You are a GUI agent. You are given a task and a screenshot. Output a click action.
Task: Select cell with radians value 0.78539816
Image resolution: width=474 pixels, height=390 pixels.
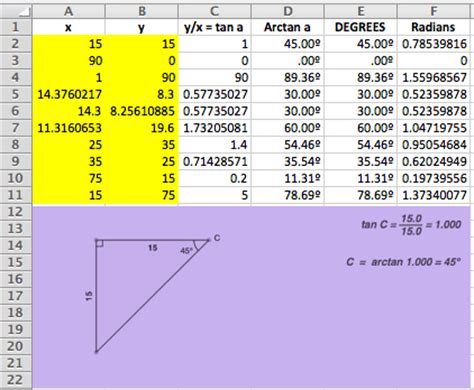(434, 44)
